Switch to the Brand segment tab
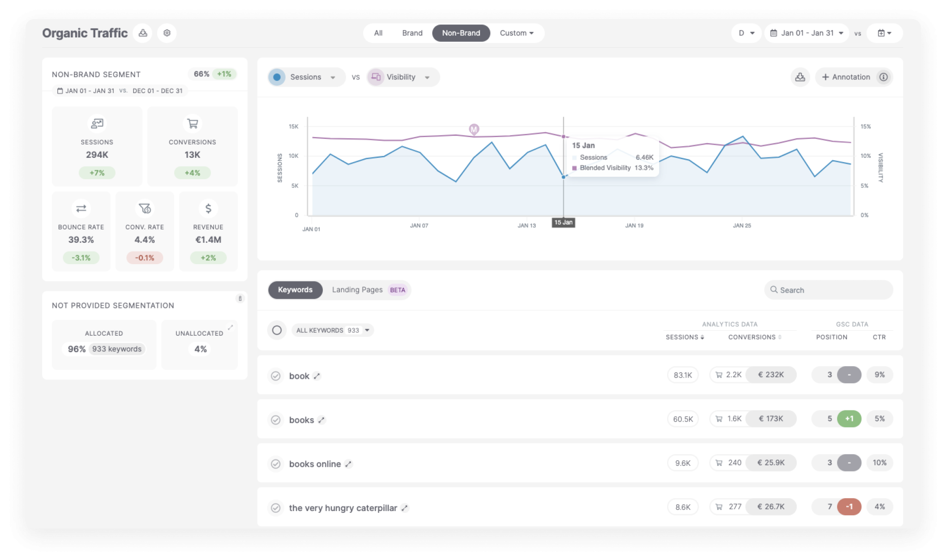946x560 pixels. tap(412, 33)
